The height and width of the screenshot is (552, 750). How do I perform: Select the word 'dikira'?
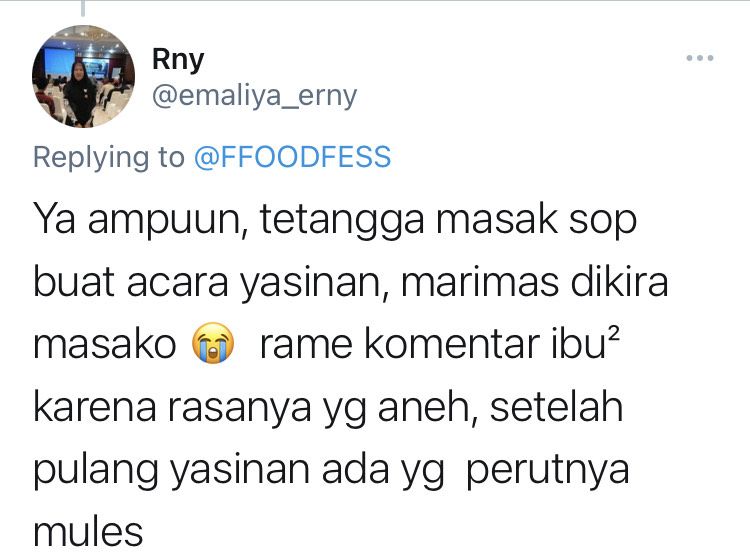[619, 281]
